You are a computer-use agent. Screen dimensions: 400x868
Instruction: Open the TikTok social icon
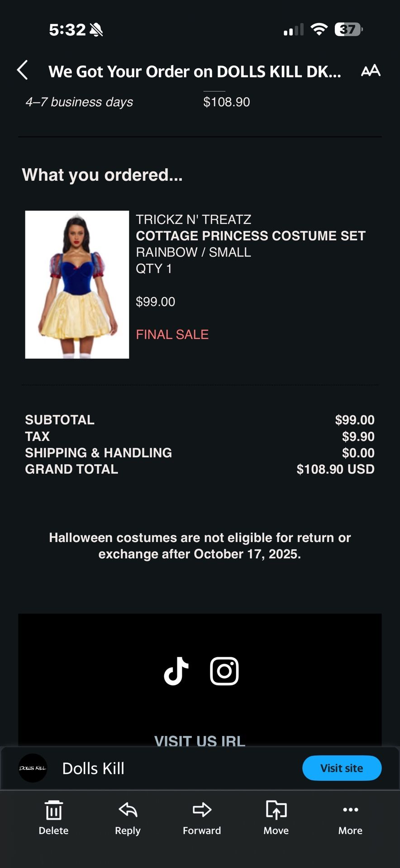click(x=176, y=671)
